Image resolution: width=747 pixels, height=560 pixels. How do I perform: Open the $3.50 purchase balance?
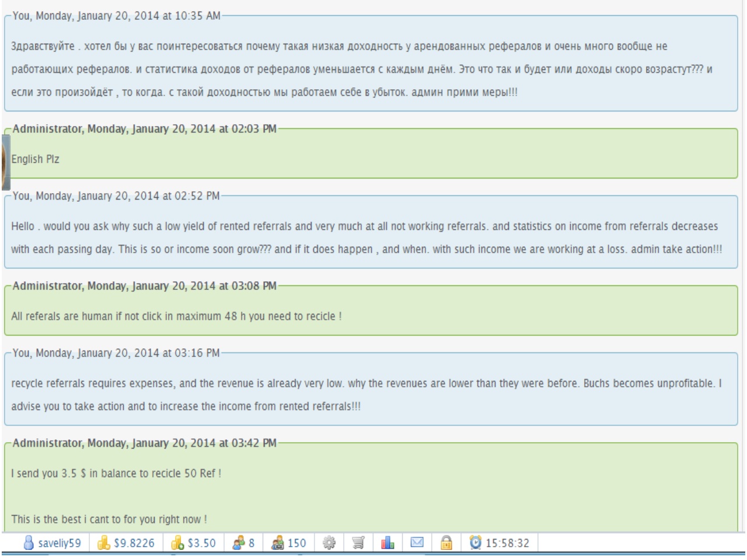coord(177,543)
